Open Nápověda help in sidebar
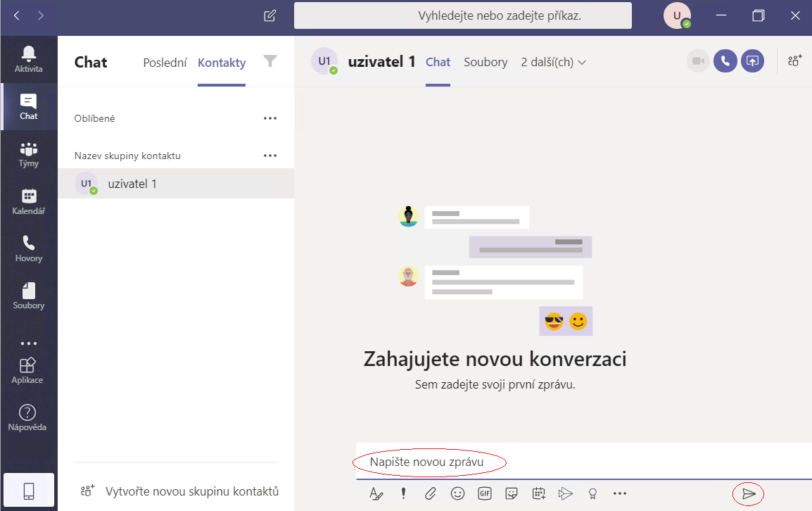The width and height of the screenshot is (812, 511). click(27, 417)
